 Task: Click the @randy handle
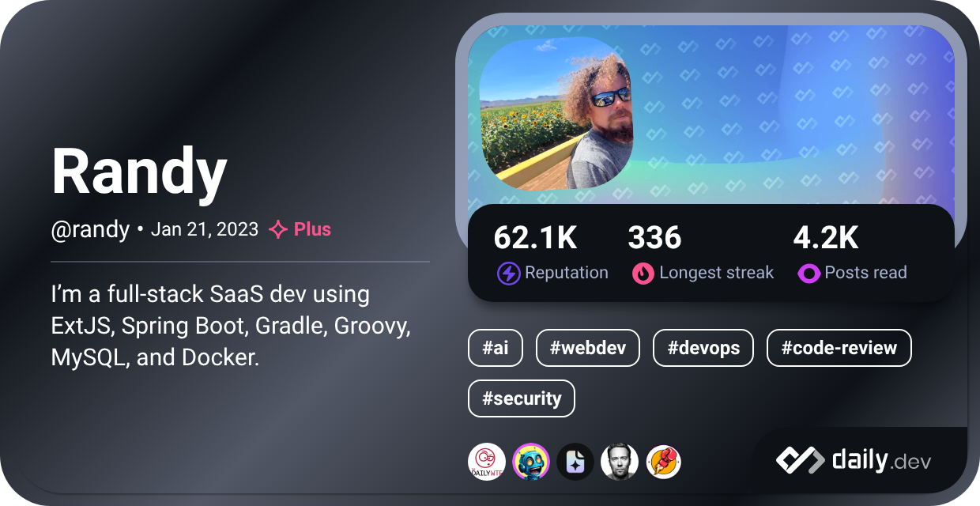point(90,230)
